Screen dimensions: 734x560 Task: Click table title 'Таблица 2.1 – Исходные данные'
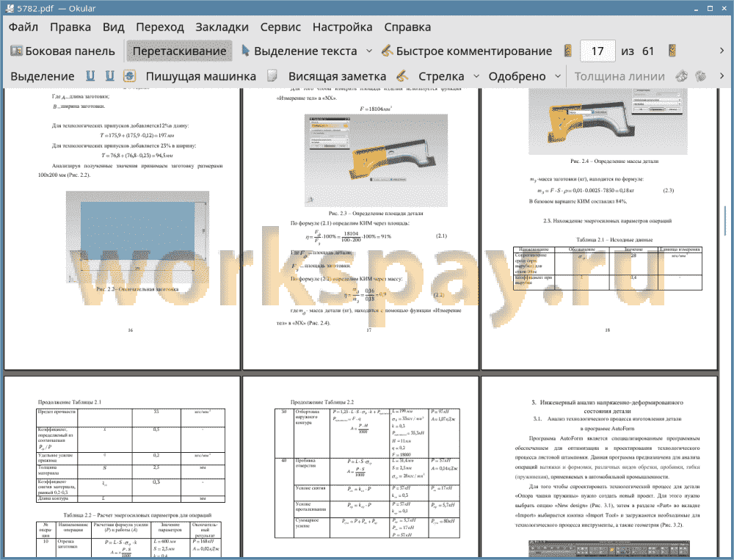[614, 240]
